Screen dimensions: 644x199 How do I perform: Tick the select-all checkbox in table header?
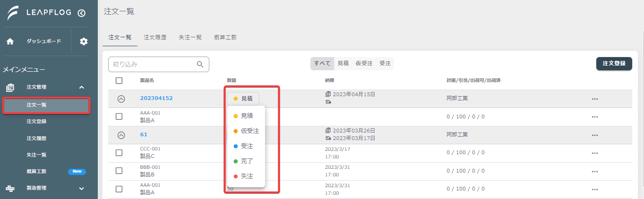coord(119,81)
